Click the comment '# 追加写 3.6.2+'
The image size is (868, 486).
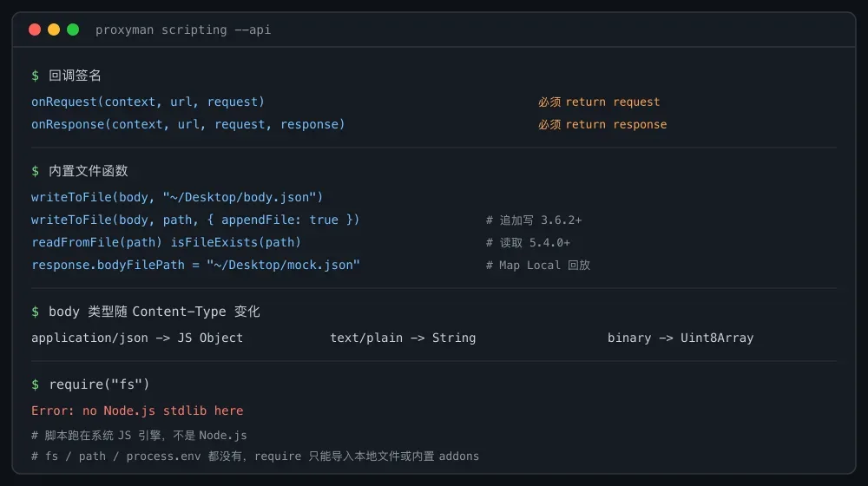point(534,220)
